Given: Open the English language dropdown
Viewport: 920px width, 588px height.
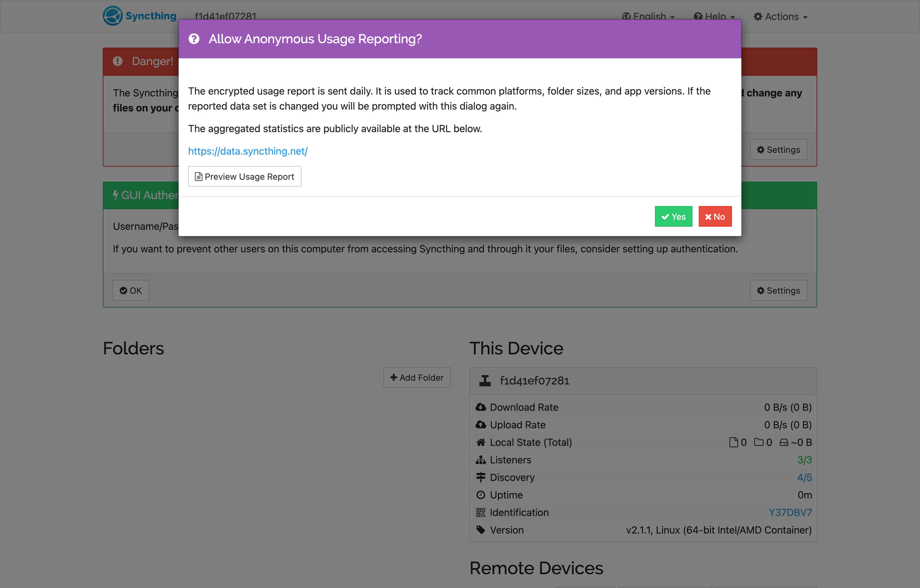Looking at the screenshot, I should click(x=648, y=17).
